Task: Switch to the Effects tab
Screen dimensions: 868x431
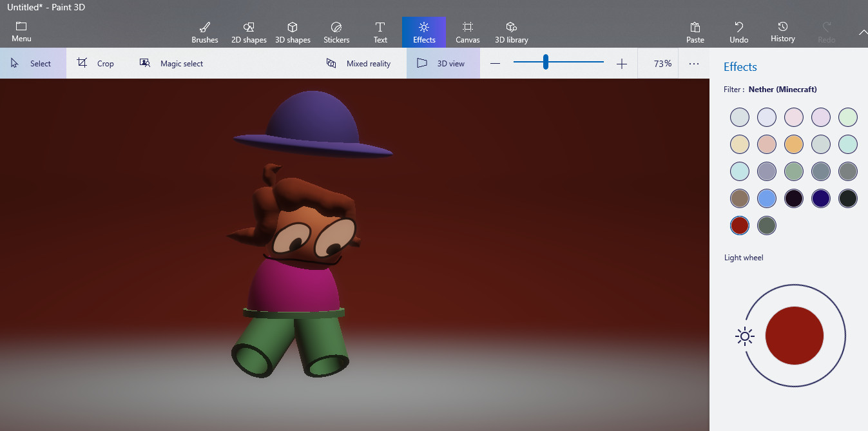Action: point(424,32)
